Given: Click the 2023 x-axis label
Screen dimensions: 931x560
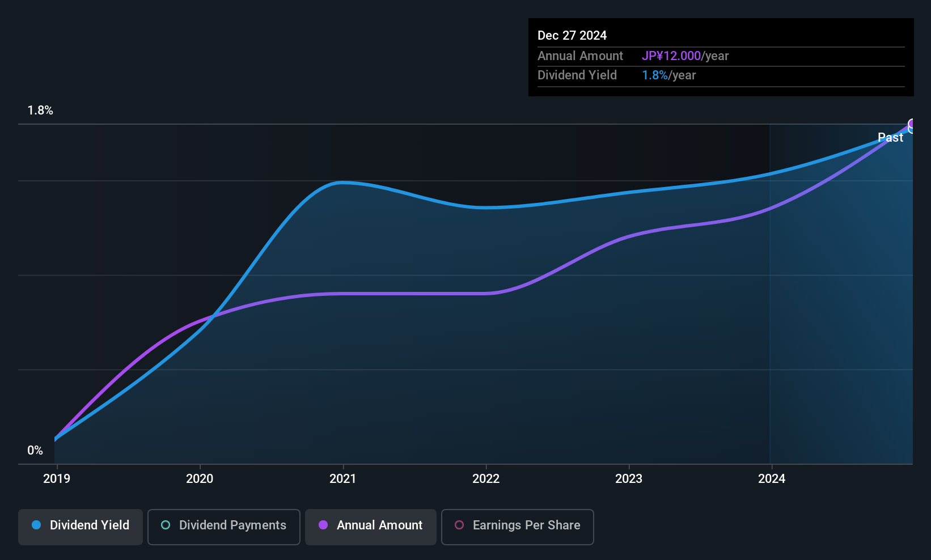Looking at the screenshot, I should (629, 479).
